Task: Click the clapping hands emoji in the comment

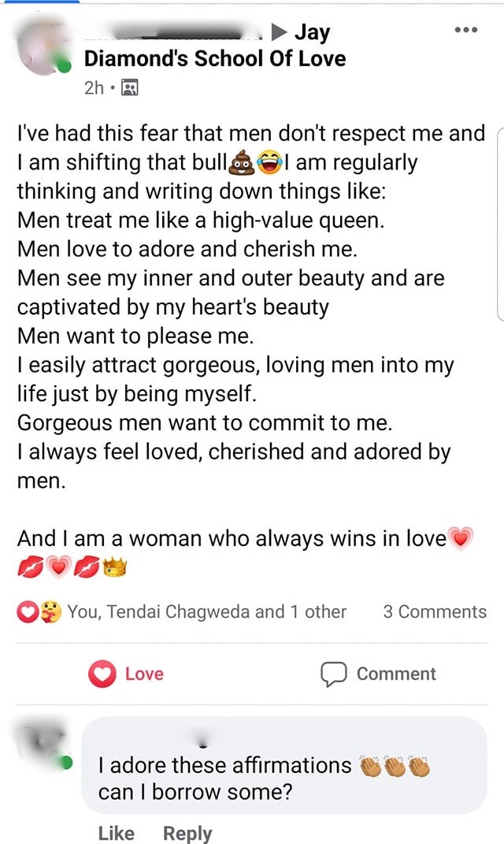Action: 395,766
